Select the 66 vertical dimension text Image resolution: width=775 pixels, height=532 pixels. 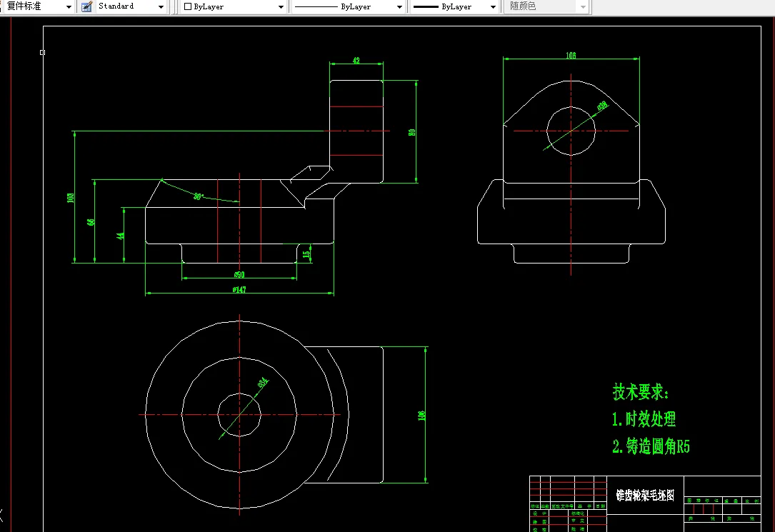[91, 222]
